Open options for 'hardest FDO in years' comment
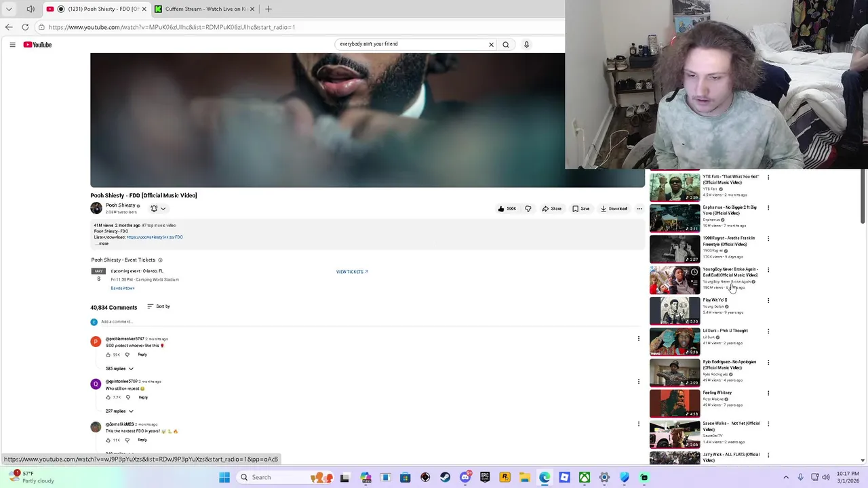The image size is (868, 488). (638, 424)
